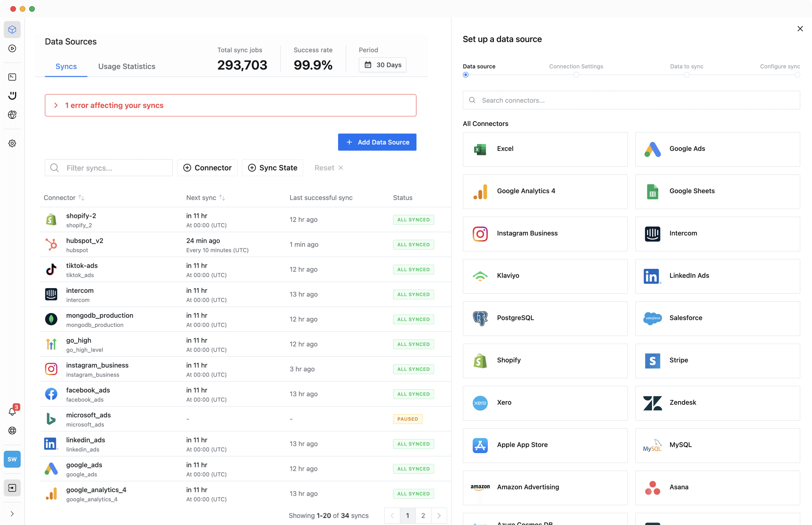Click the PAUSED status of microsoft_ads
Viewport: 812px width, 525px height.
[407, 419]
